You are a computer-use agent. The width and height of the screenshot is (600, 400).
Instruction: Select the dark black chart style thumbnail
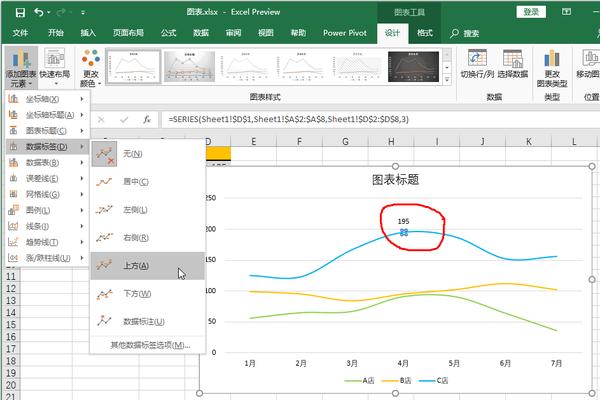(413, 67)
